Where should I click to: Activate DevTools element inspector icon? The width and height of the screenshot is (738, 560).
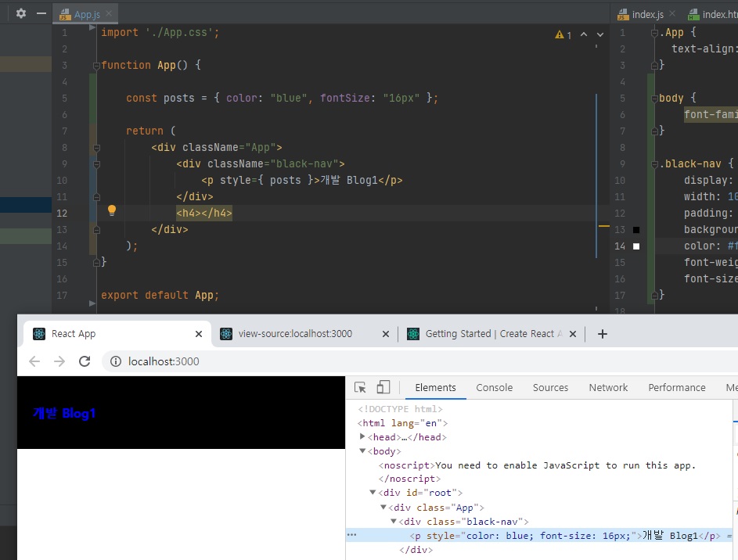coord(360,387)
